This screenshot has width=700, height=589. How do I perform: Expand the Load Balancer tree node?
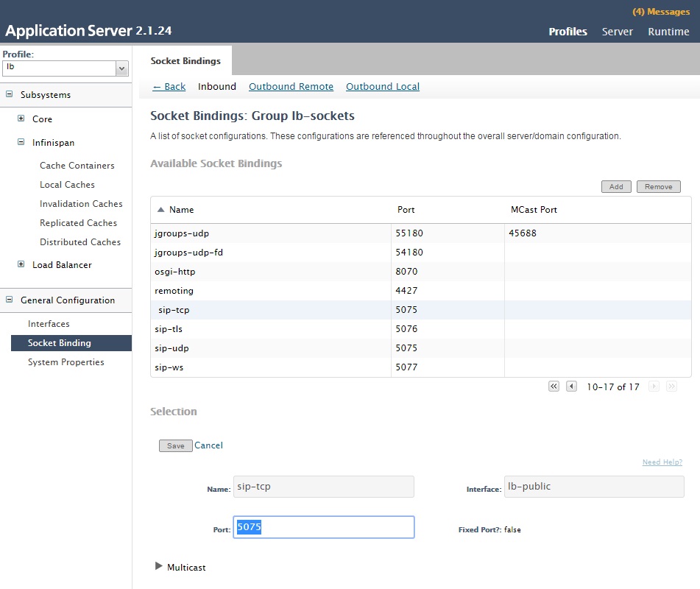pos(21,264)
